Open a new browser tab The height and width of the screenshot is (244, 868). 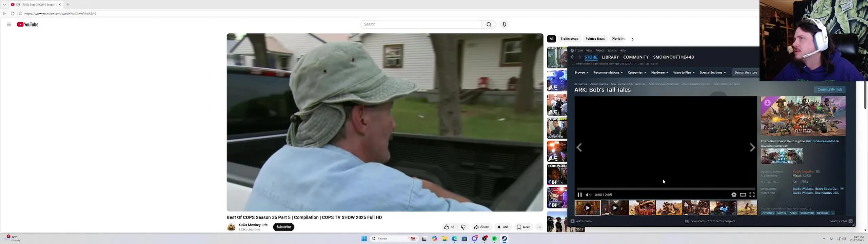coord(68,4)
